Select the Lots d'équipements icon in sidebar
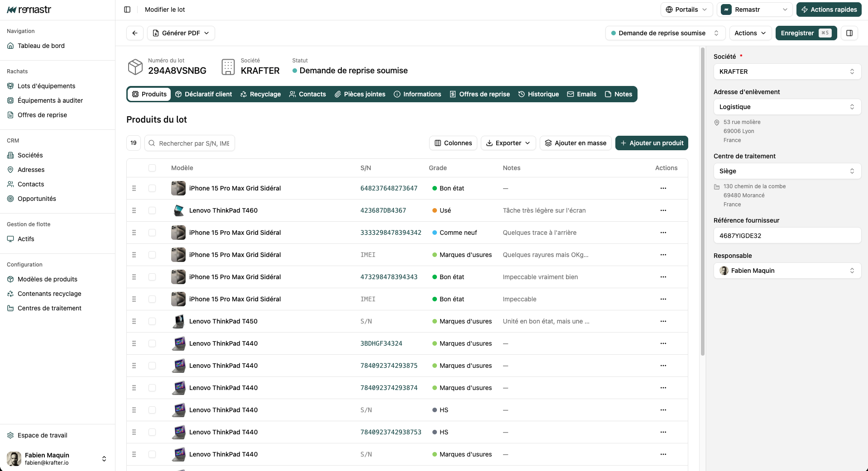 click(10, 86)
